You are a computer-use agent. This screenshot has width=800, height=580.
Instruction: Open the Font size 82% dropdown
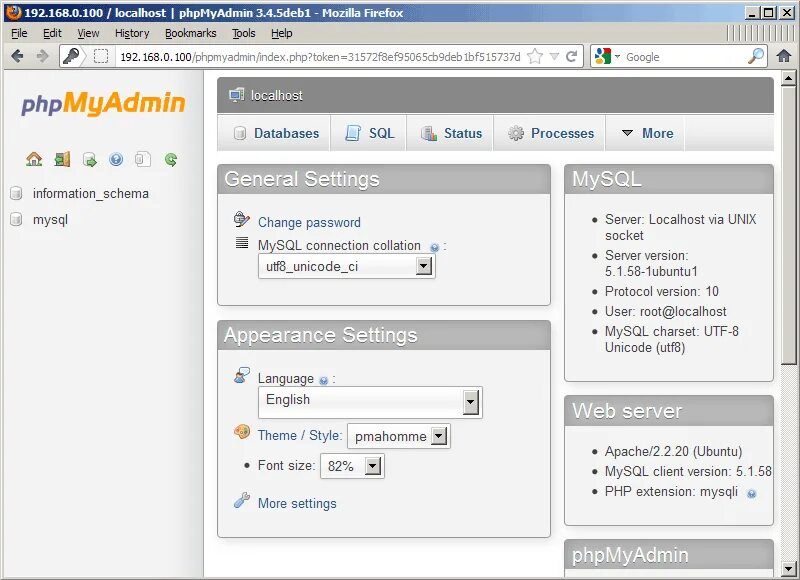[x=352, y=466]
